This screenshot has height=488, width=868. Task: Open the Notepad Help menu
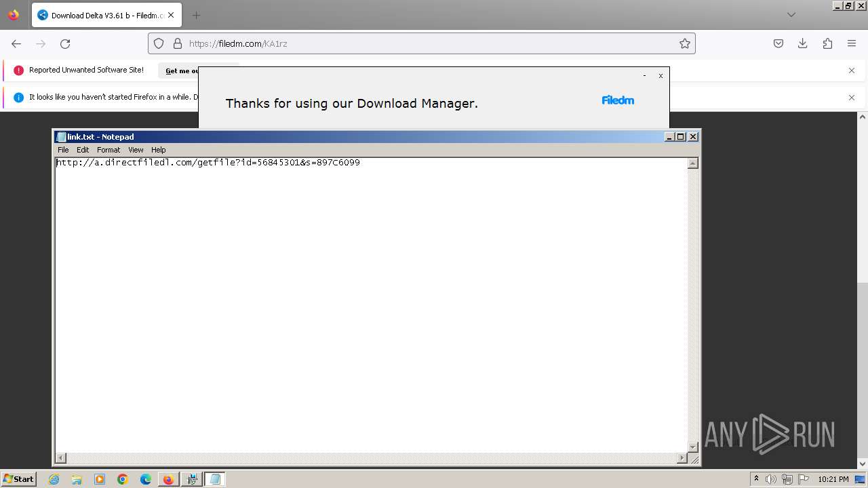pos(158,150)
